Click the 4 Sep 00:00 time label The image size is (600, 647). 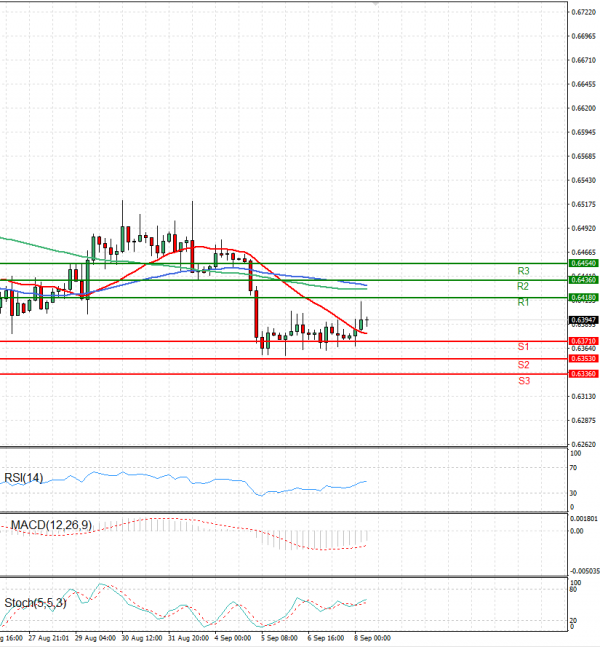(x=233, y=638)
